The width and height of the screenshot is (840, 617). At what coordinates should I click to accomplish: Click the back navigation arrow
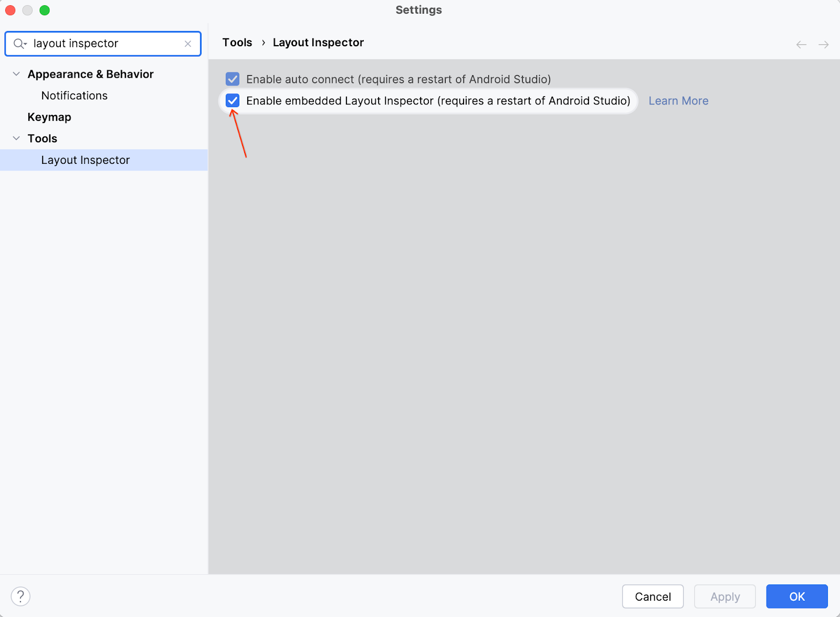801,45
